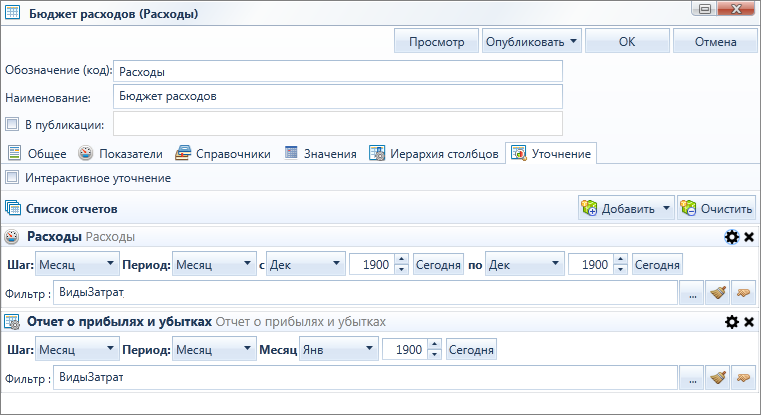Expand the Опубликовать dropdown arrow
Screen dimensions: 761x415
pyautogui.click(x=573, y=41)
